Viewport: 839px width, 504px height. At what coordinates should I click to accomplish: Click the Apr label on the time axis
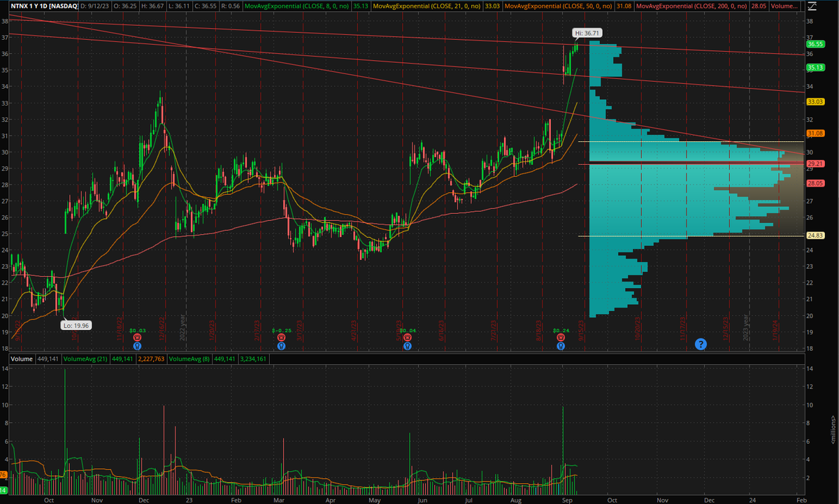[329, 501]
